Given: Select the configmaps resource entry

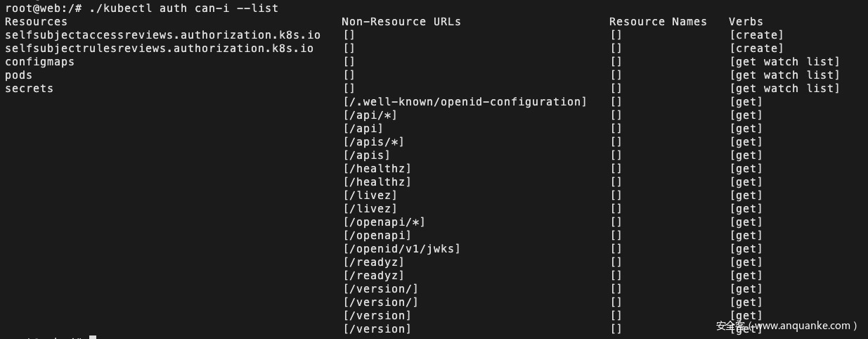Looking at the screenshot, I should tap(39, 62).
